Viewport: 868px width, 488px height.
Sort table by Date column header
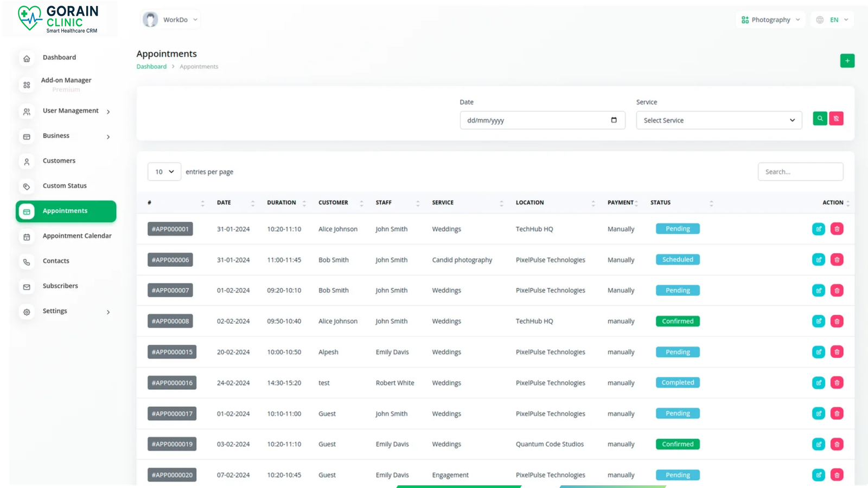[x=224, y=203]
